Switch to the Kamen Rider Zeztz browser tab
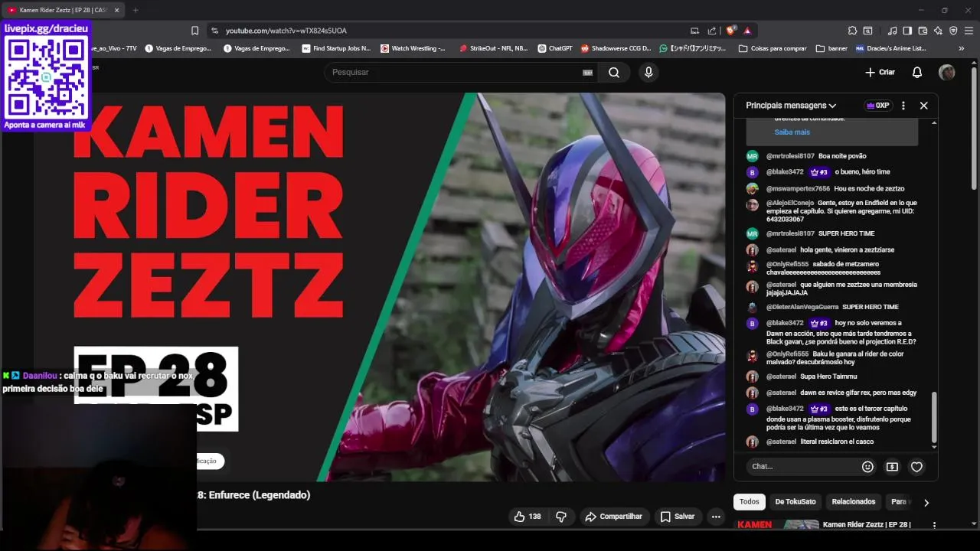Screen dimensions: 980x551 pyautogui.click(x=62, y=10)
